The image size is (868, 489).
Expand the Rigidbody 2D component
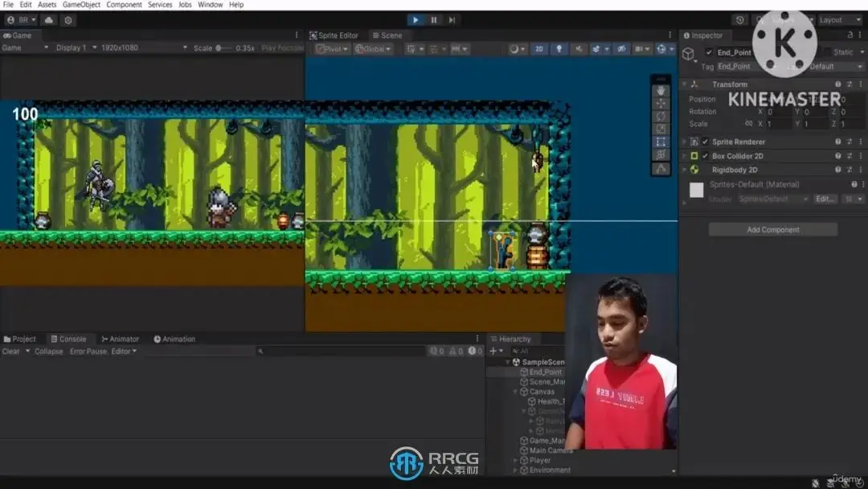(x=684, y=170)
